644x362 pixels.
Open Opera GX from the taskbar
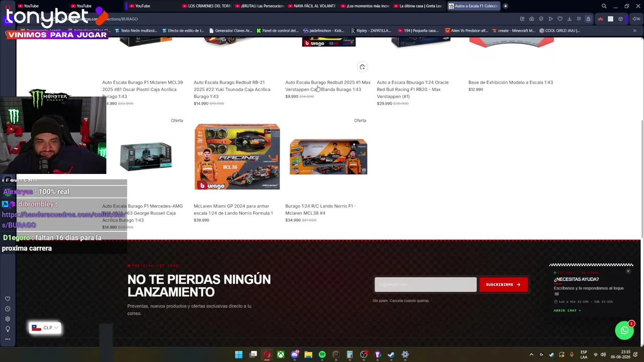coord(267,354)
